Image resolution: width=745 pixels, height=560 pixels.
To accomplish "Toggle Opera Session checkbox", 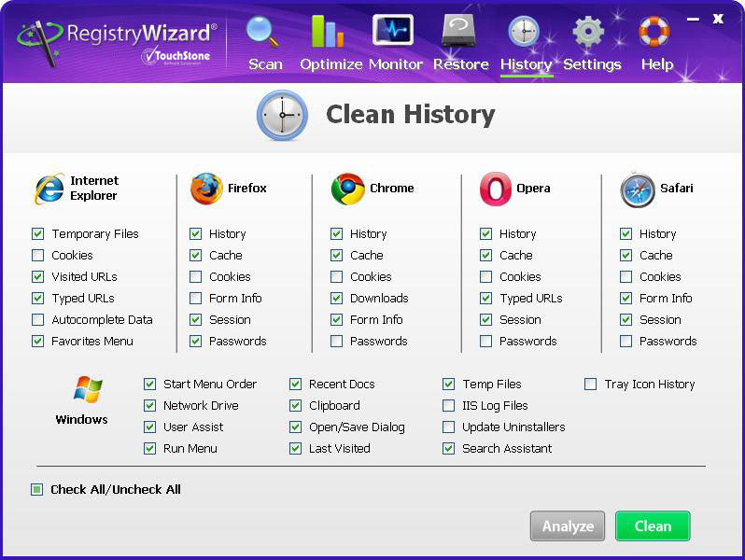I will point(485,319).
